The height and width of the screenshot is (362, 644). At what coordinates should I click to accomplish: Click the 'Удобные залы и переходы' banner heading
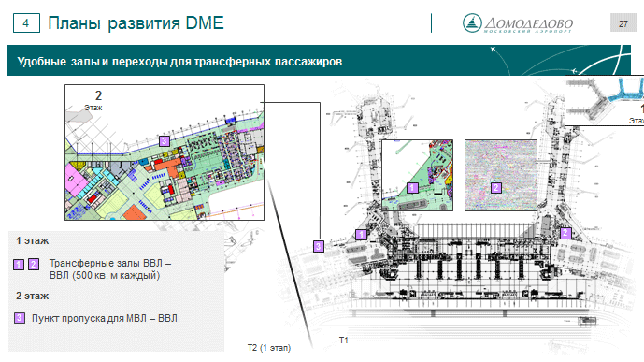[x=179, y=62]
